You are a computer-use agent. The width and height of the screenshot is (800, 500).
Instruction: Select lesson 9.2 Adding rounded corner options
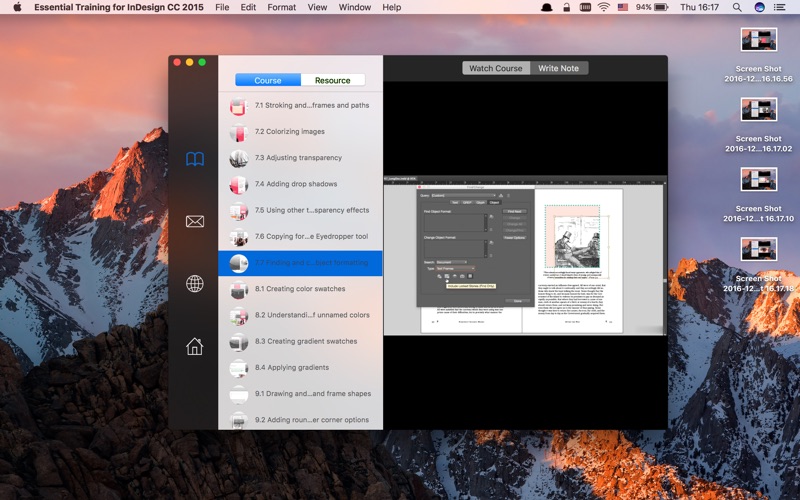click(x=301, y=420)
